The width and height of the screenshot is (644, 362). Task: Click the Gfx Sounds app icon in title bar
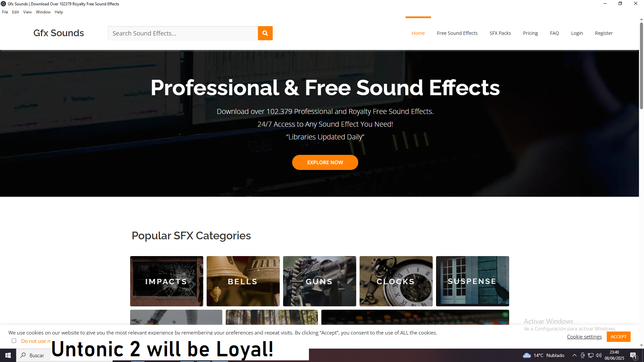pos(3,4)
